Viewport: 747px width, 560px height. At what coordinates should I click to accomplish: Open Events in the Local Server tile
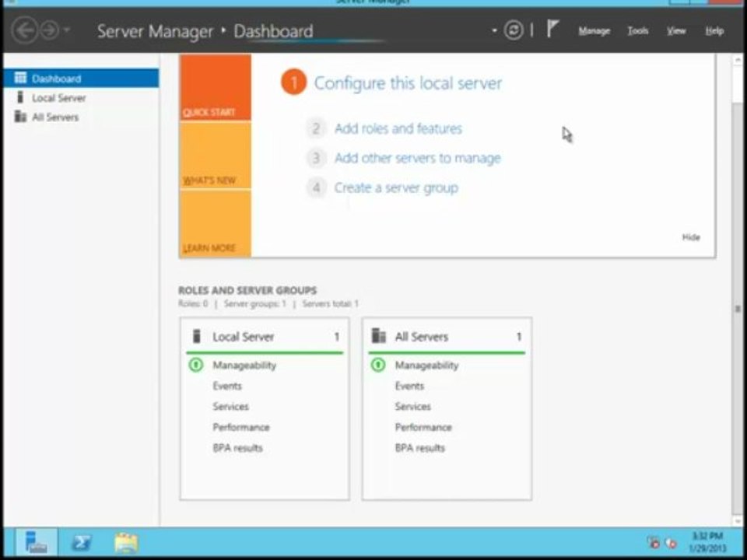[227, 386]
